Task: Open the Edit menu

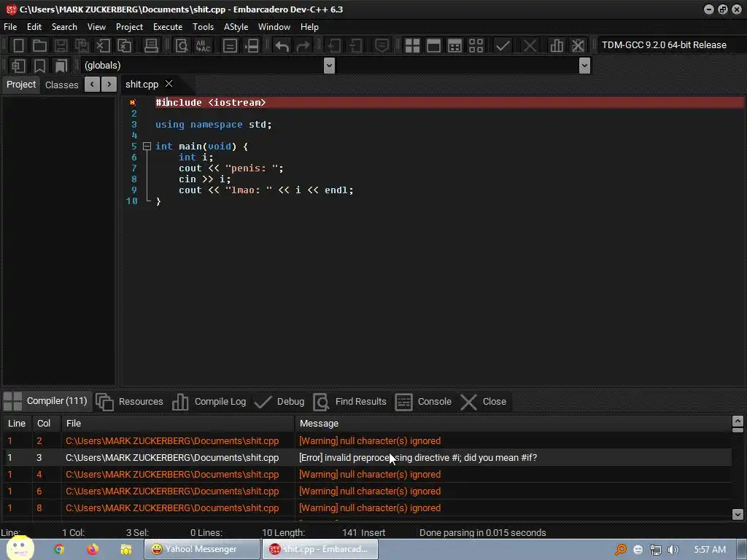Action: (x=34, y=27)
